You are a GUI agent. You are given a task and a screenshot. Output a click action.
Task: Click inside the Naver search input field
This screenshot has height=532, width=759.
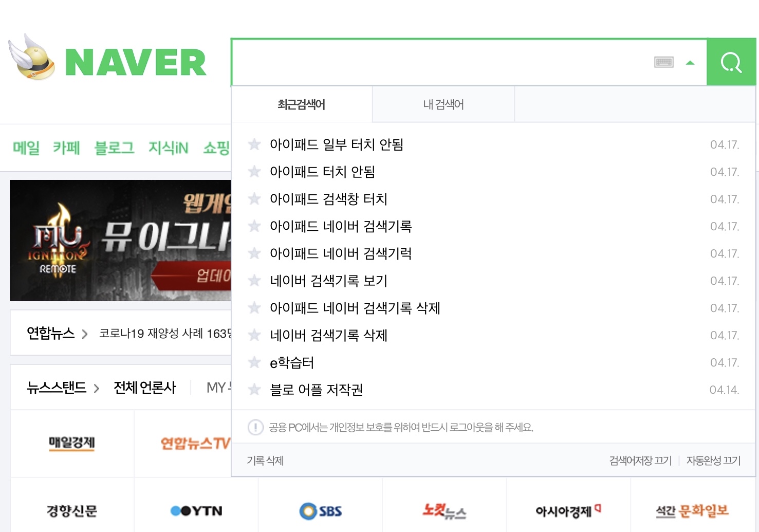(437, 62)
